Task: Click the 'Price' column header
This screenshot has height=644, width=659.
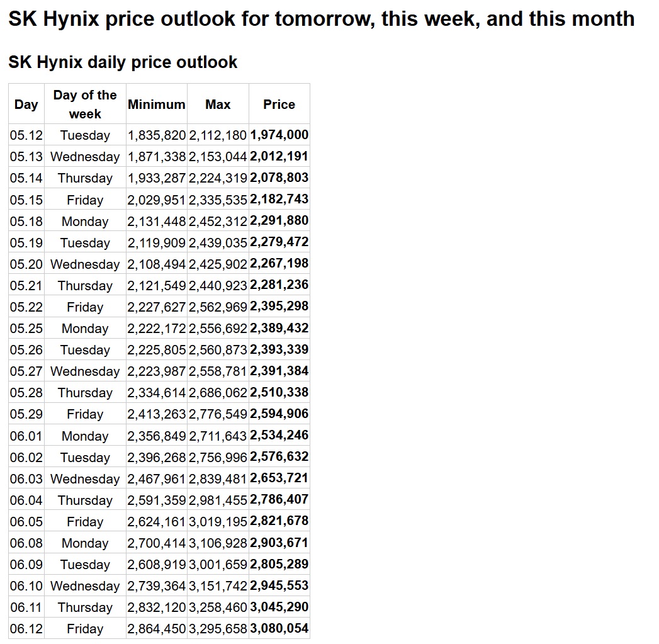Action: [x=279, y=105]
